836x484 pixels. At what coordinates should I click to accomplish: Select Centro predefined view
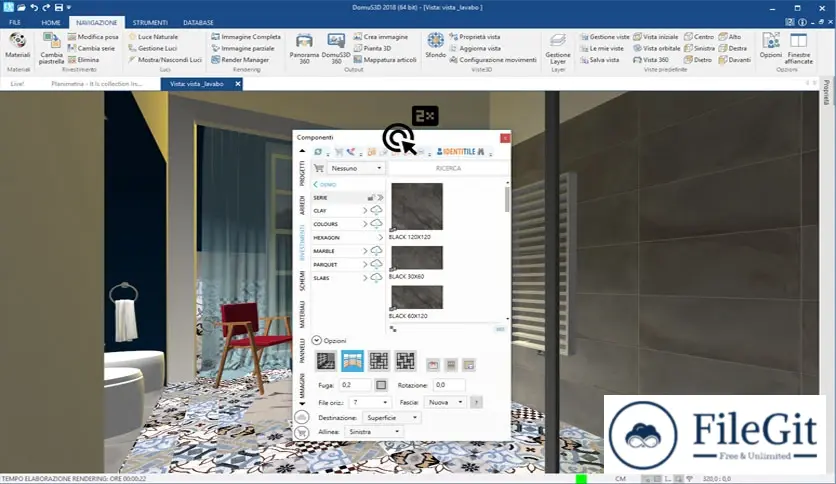[699, 37]
